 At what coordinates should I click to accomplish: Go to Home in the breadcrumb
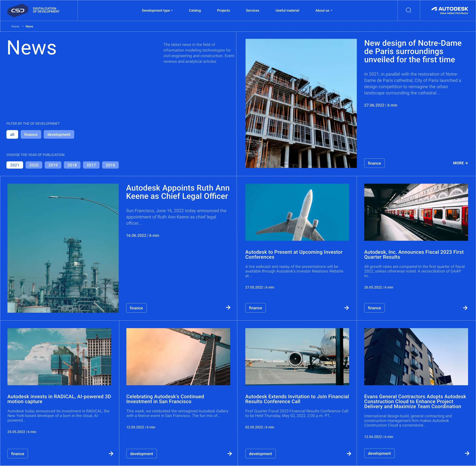pyautogui.click(x=15, y=26)
